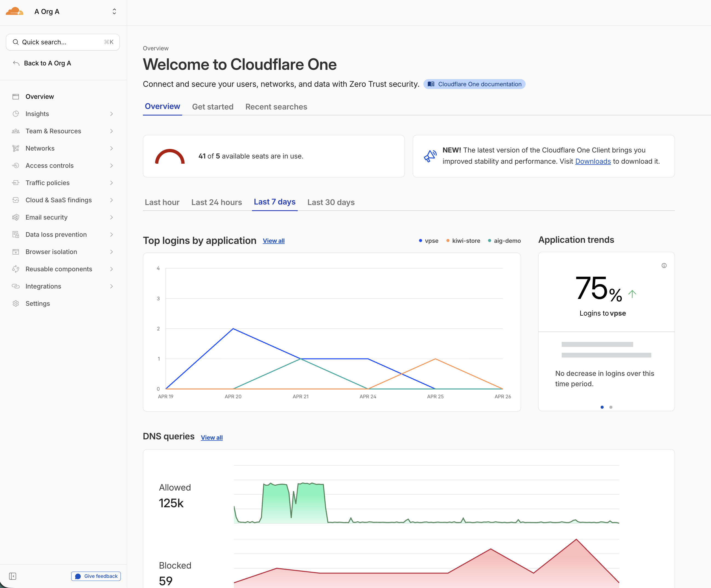Expand the Insights chevron
This screenshot has height=588, width=711.
pyautogui.click(x=111, y=114)
